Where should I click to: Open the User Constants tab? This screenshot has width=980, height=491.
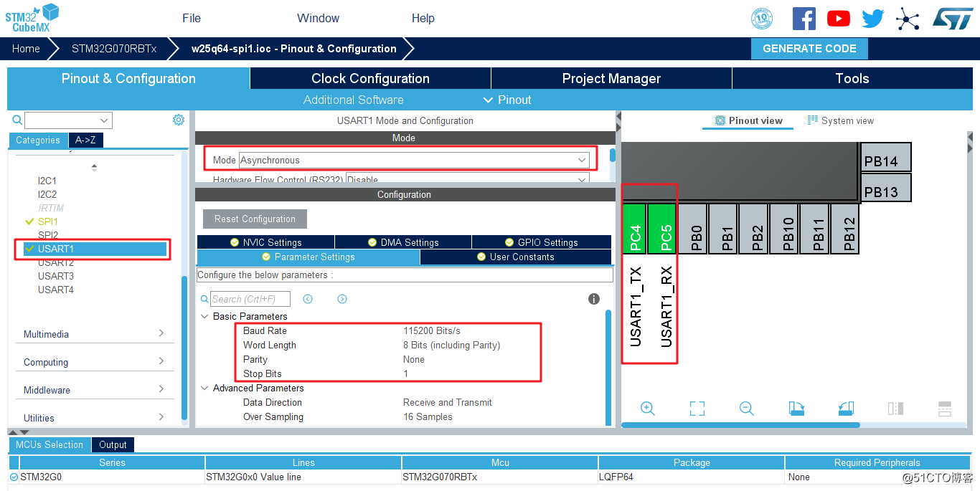(516, 257)
